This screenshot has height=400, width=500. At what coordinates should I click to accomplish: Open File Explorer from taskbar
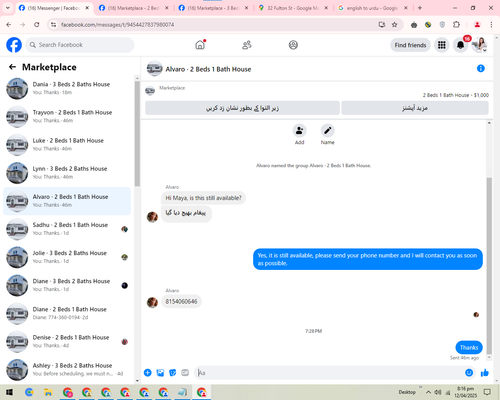[x=48, y=392]
